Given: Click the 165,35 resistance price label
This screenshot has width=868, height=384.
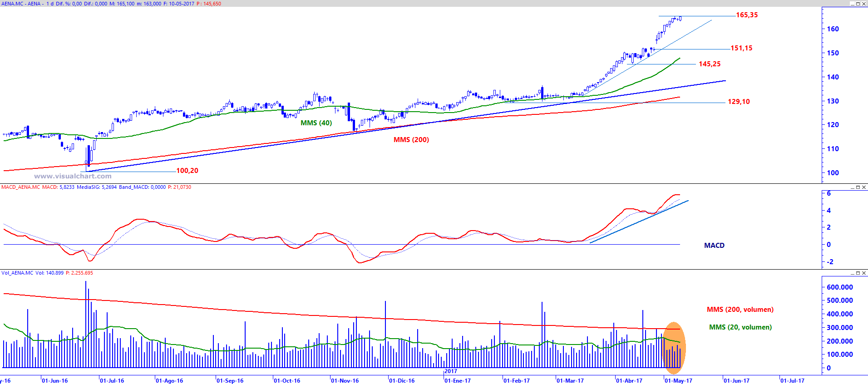Looking at the screenshot, I should (x=747, y=15).
